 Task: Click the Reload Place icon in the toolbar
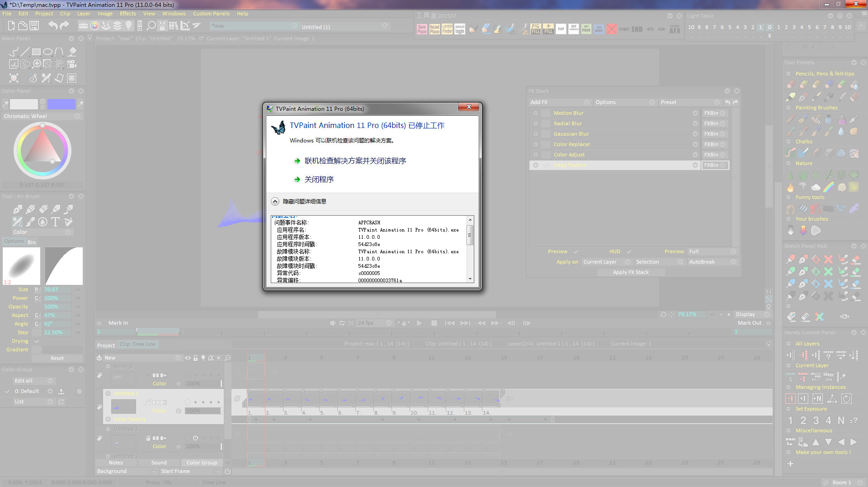pyautogui.click(x=434, y=29)
